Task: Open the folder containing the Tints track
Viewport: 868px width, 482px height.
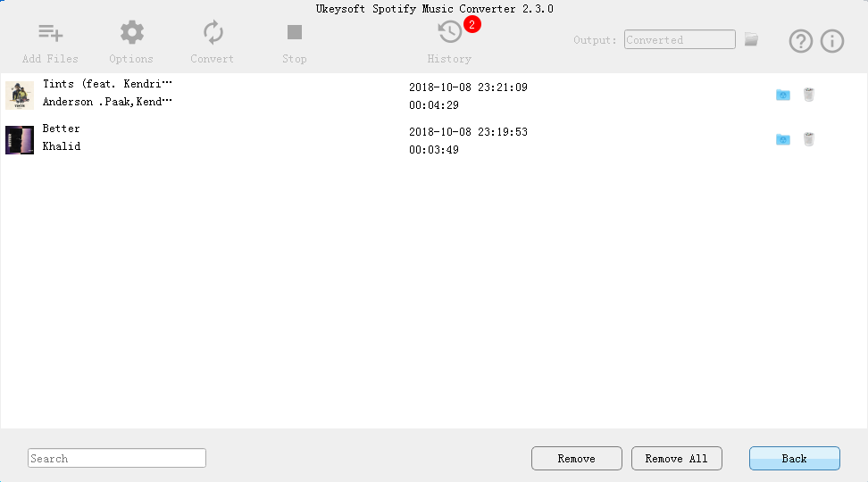Action: 783,95
